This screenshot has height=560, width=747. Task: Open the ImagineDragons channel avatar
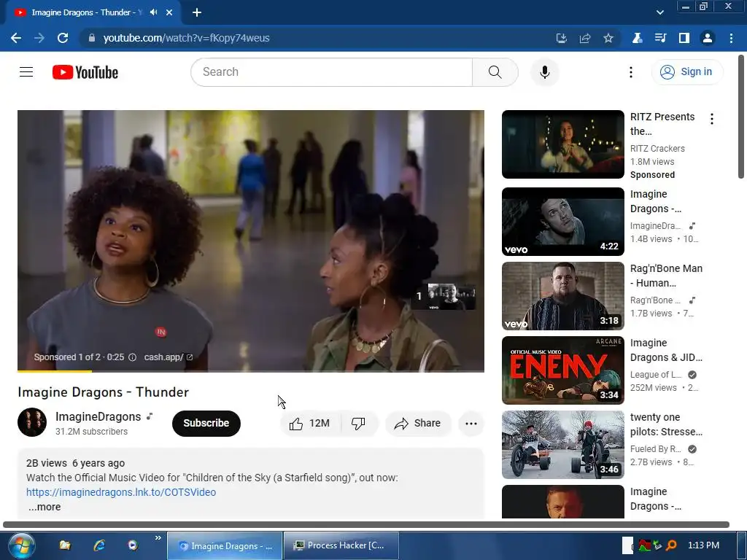click(x=32, y=422)
